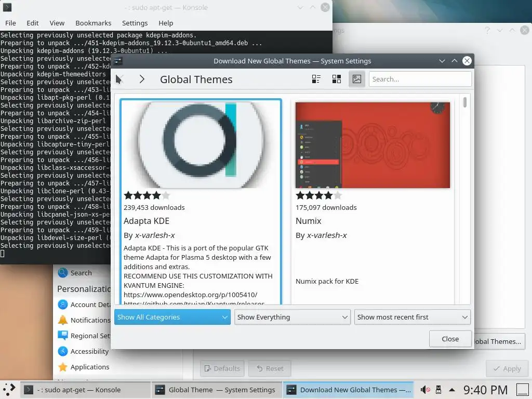
Task: Expand hidden system tray icons arrow
Action: coord(452,390)
